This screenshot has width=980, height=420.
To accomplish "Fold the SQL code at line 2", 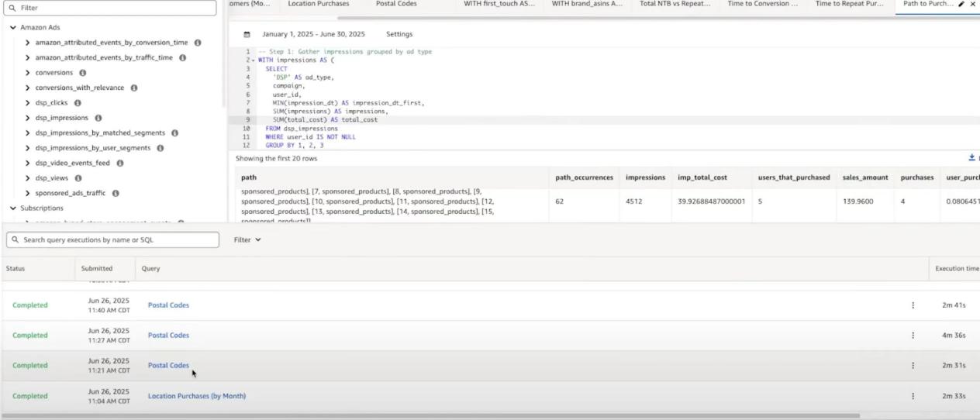I will 253,60.
